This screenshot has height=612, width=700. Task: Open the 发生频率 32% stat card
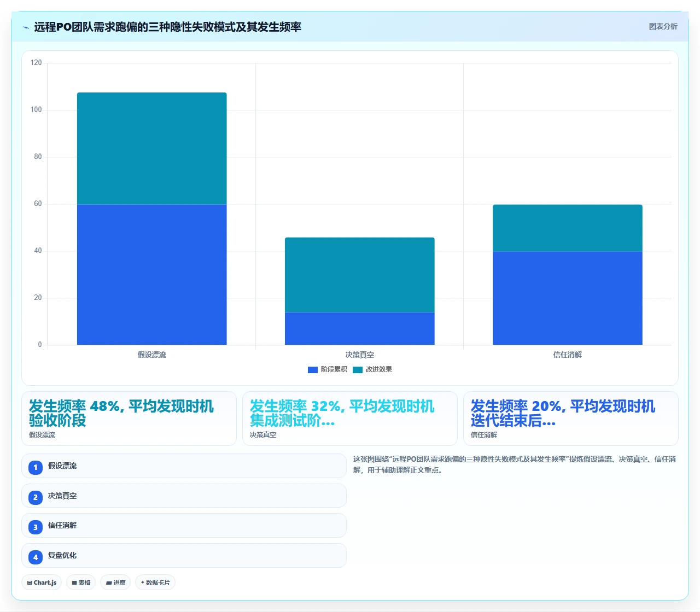[x=350, y=419]
